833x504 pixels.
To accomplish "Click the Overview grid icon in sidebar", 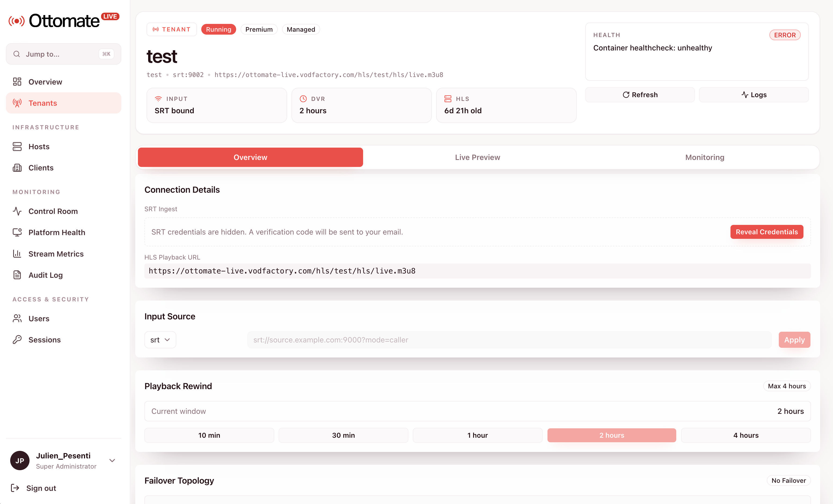I will [17, 82].
